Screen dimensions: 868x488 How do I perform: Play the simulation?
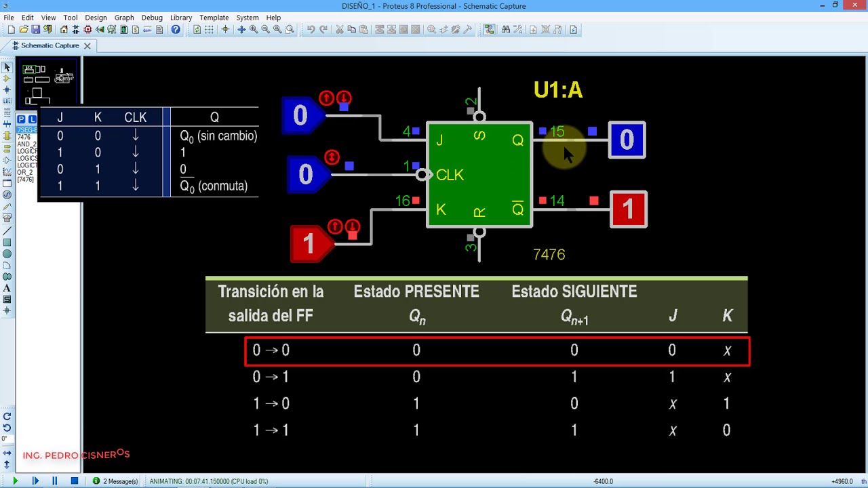[x=15, y=481]
